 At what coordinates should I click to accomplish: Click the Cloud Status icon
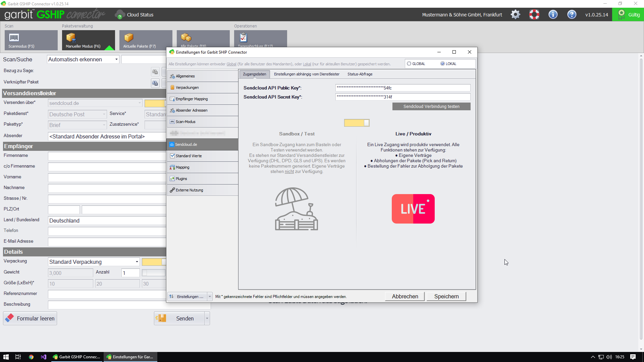(x=120, y=15)
